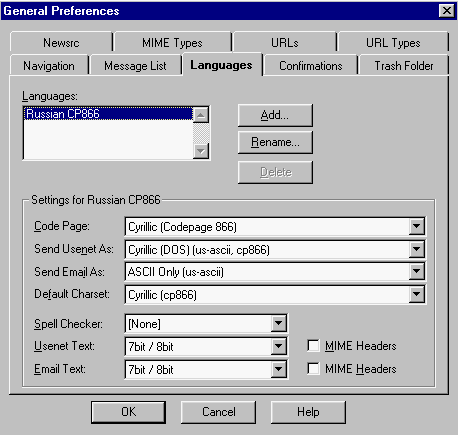Screen dimensions: 458x435
Task: Confirm settings with the OK button
Action: tap(128, 412)
